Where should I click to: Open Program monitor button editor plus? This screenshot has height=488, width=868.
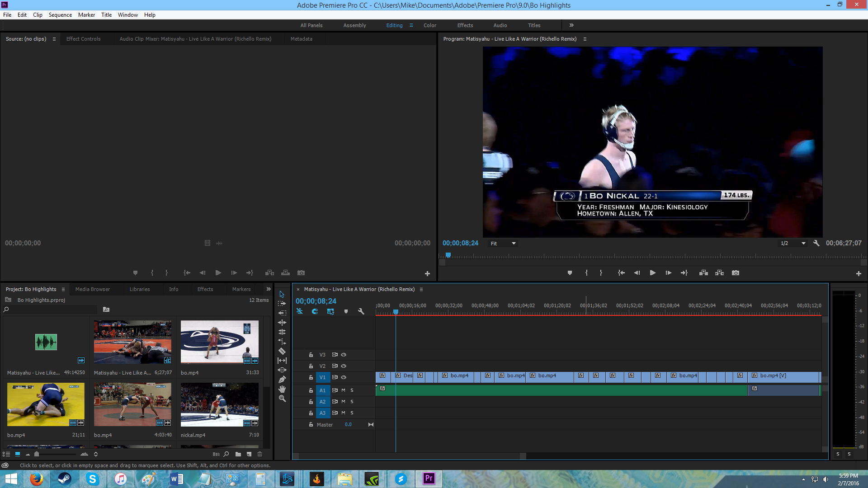(x=859, y=273)
